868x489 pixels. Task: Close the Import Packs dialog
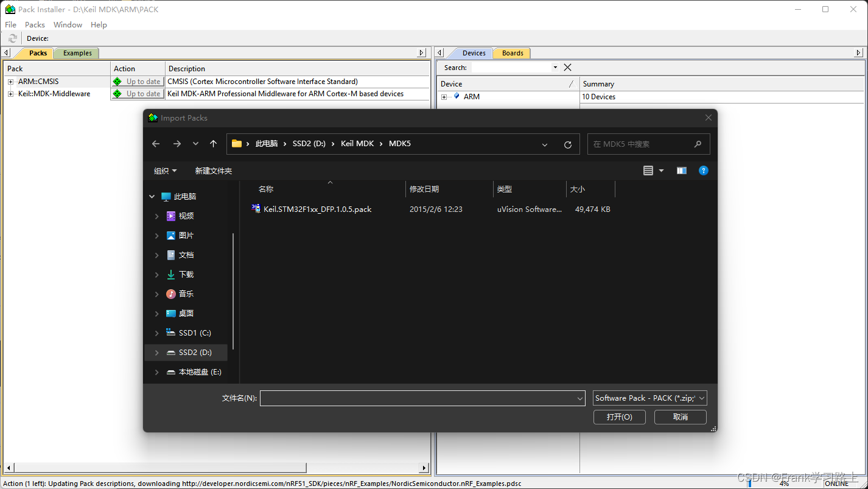tap(708, 118)
